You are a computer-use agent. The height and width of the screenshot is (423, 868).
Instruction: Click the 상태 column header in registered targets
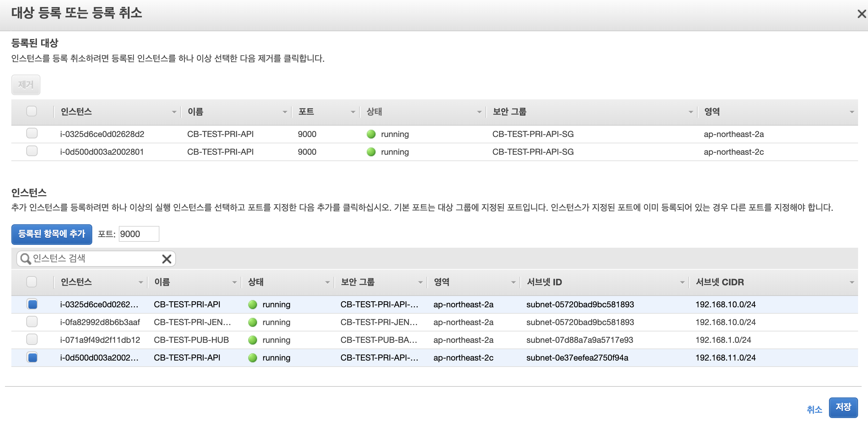point(374,112)
